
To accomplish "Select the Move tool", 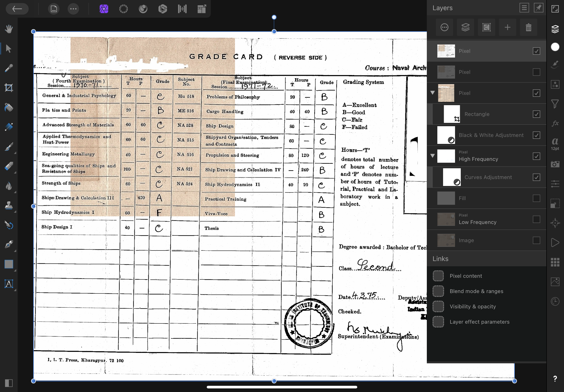I will pos(9,49).
